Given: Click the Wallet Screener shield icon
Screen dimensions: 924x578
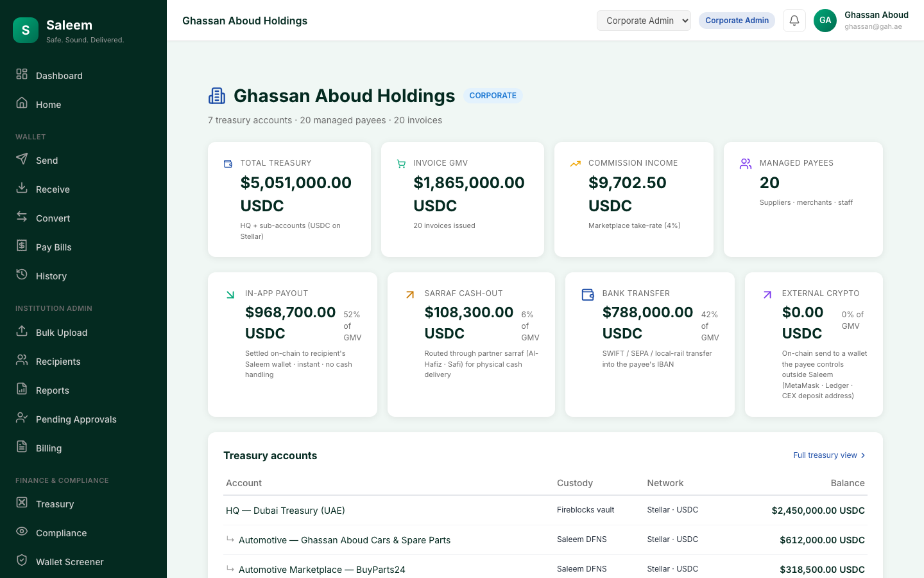Looking at the screenshot, I should 22,560.
